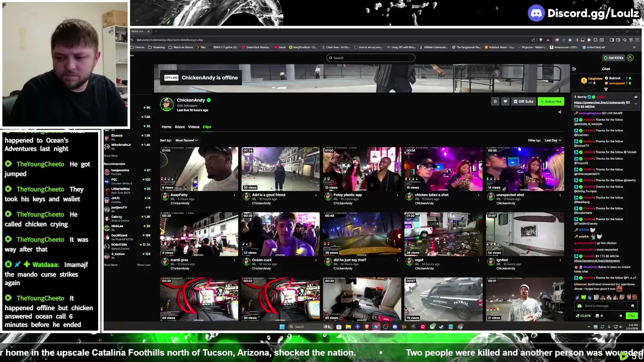
Task: Open the emoji picker in chat input
Action: [632, 306]
